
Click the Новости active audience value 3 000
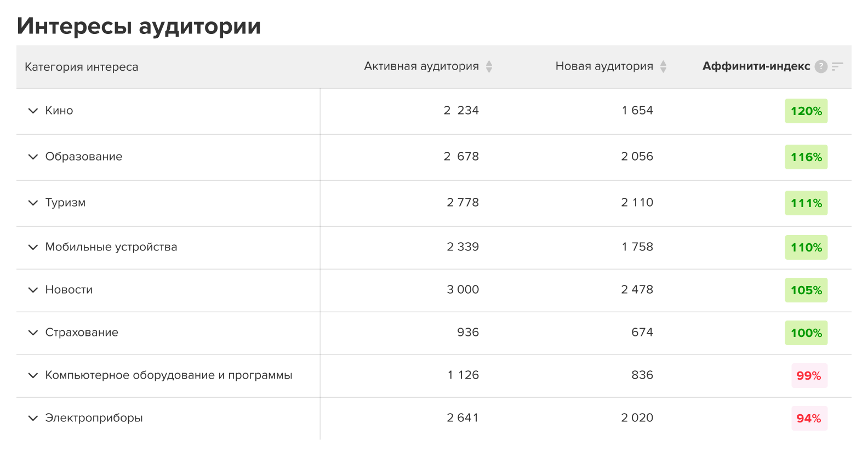[x=462, y=289]
